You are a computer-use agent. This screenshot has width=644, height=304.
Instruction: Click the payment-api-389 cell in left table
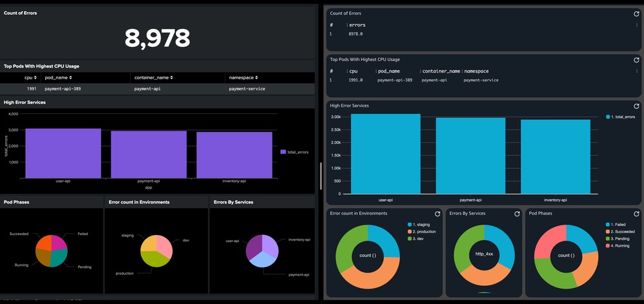click(63, 89)
